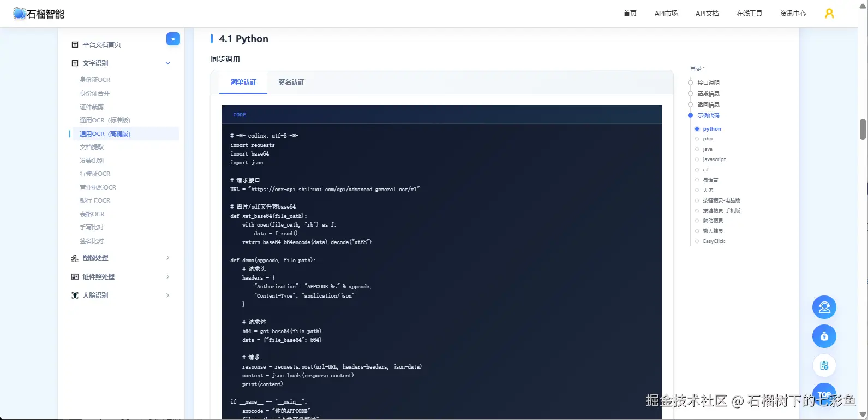Viewport: 868px width, 420px height.
Task: Select javascript in the contents list
Action: [x=714, y=159]
